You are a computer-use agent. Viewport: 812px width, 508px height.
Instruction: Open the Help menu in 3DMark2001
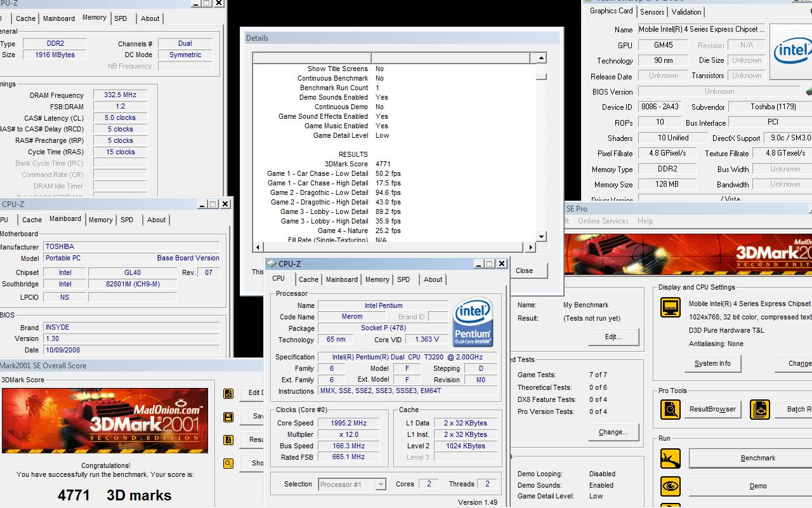click(x=645, y=221)
